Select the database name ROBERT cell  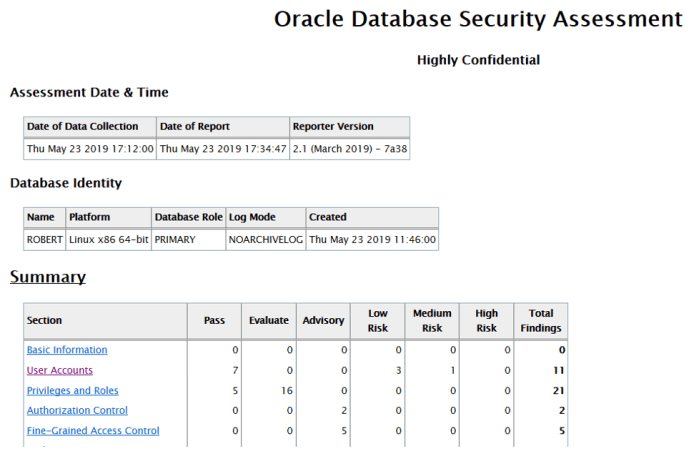[44, 239]
